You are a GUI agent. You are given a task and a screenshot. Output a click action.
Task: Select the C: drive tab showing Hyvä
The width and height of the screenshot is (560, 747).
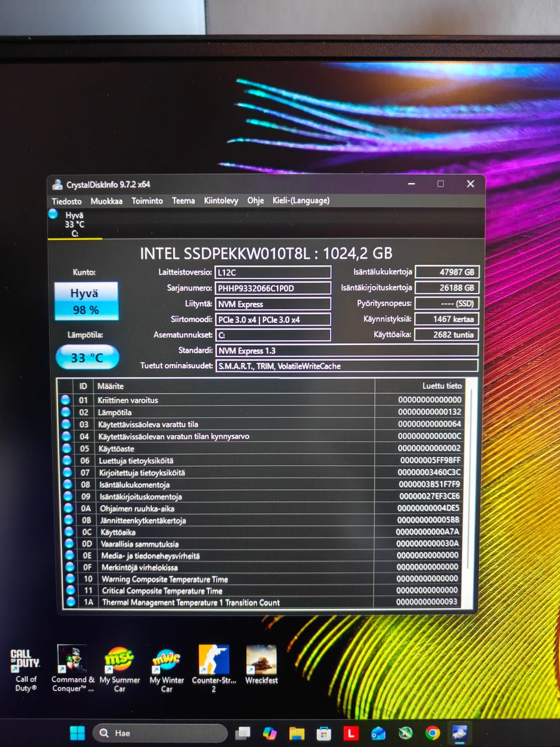coord(74,224)
